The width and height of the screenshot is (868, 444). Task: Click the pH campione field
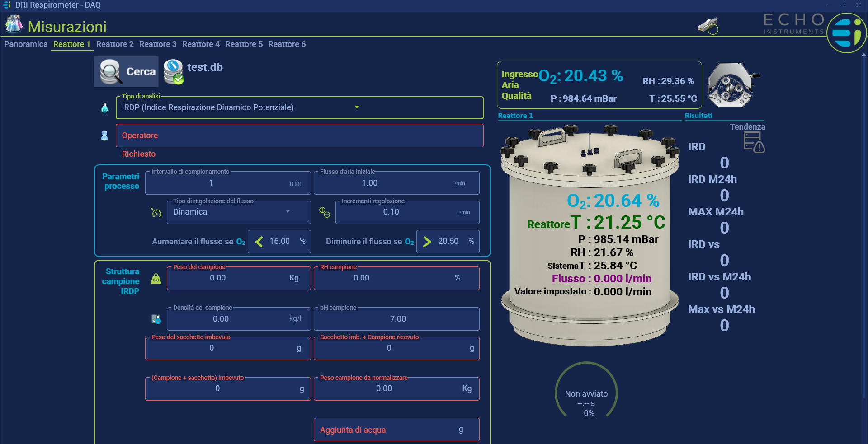(396, 319)
